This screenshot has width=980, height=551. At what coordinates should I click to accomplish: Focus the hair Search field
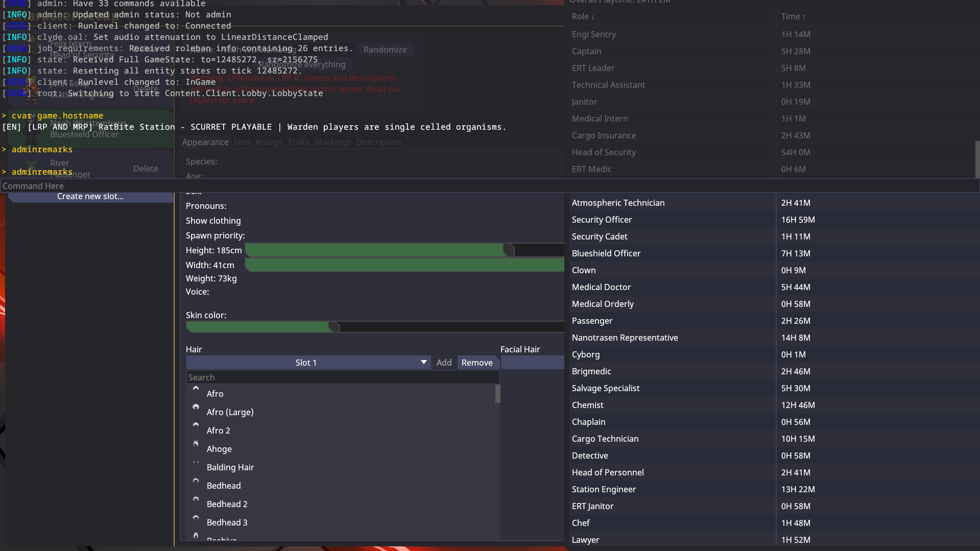(x=342, y=377)
